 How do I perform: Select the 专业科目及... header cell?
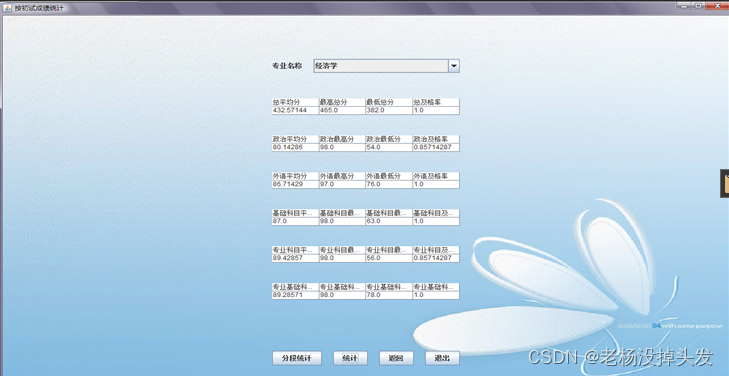[x=436, y=250]
